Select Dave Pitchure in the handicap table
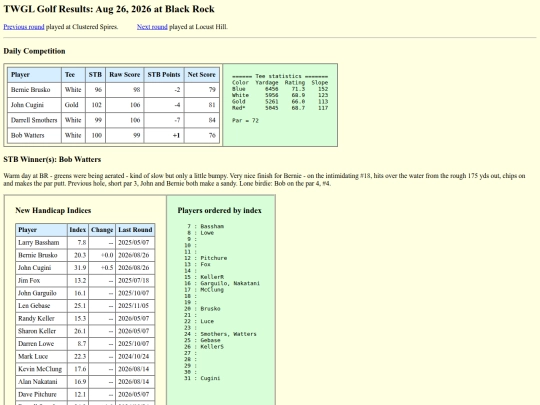The width and height of the screenshot is (540, 405). (37, 394)
